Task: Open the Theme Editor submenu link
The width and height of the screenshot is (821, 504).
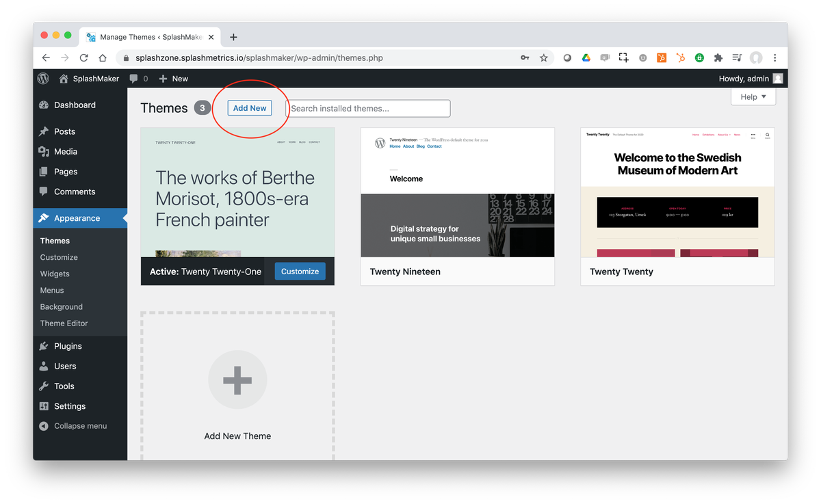Action: tap(64, 323)
